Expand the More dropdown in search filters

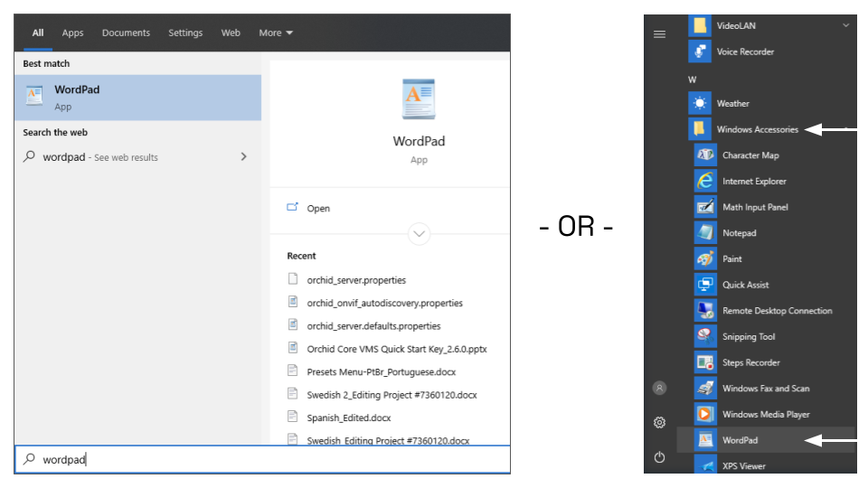[x=276, y=33]
